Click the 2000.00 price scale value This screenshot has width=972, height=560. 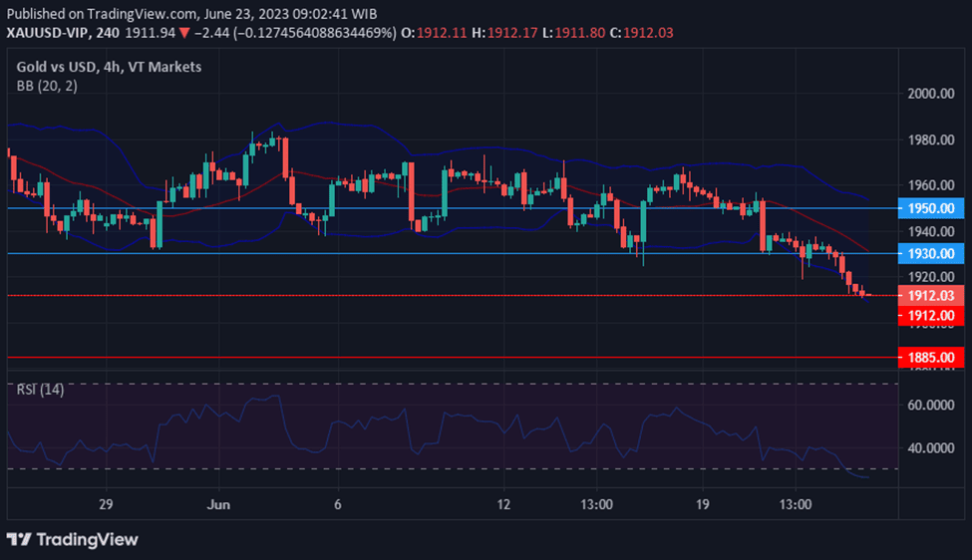coord(930,94)
